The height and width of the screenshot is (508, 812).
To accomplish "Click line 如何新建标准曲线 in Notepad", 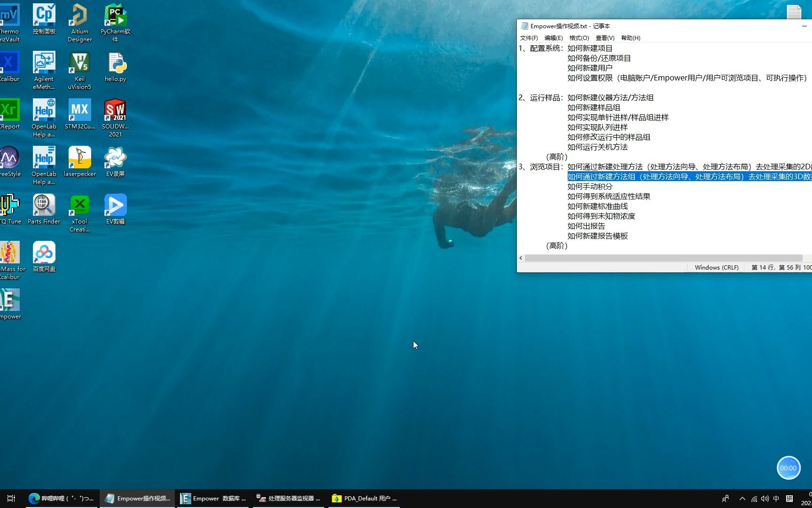I will tap(597, 206).
